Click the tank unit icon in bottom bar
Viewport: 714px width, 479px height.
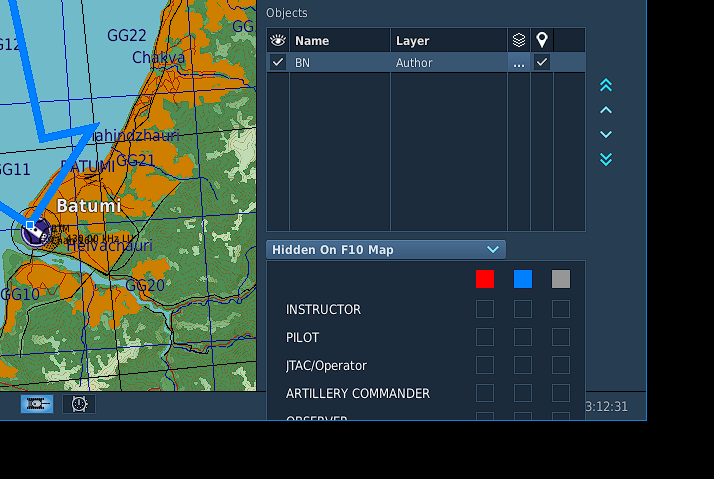point(37,404)
